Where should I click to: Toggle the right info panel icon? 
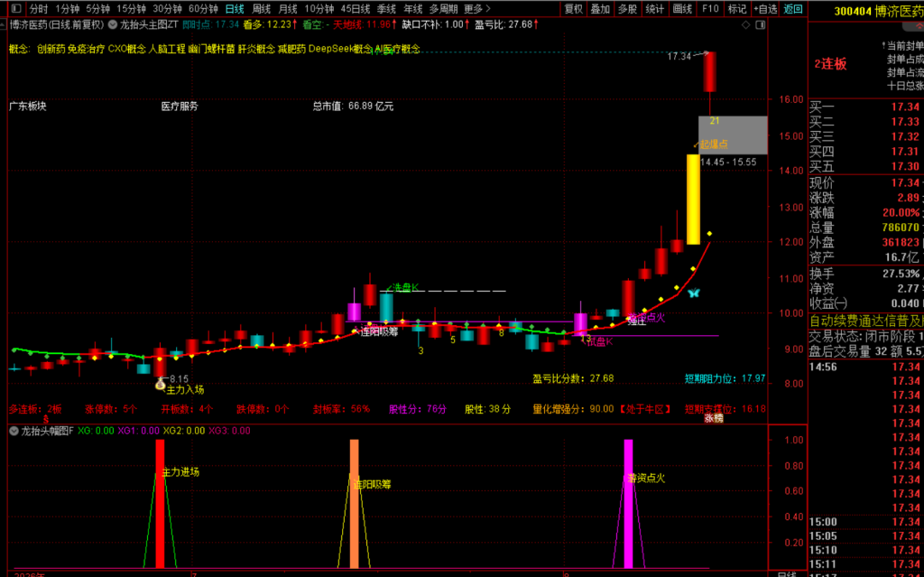tap(760, 24)
